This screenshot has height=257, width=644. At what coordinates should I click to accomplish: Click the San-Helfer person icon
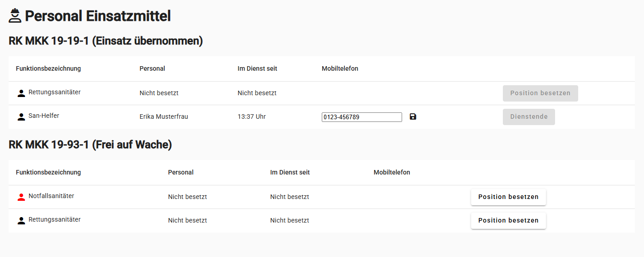pyautogui.click(x=21, y=117)
